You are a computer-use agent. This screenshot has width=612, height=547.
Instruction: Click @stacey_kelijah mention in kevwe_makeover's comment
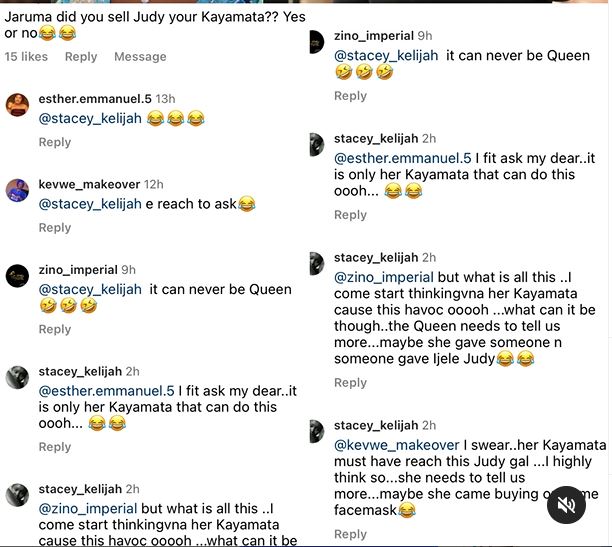click(90, 204)
